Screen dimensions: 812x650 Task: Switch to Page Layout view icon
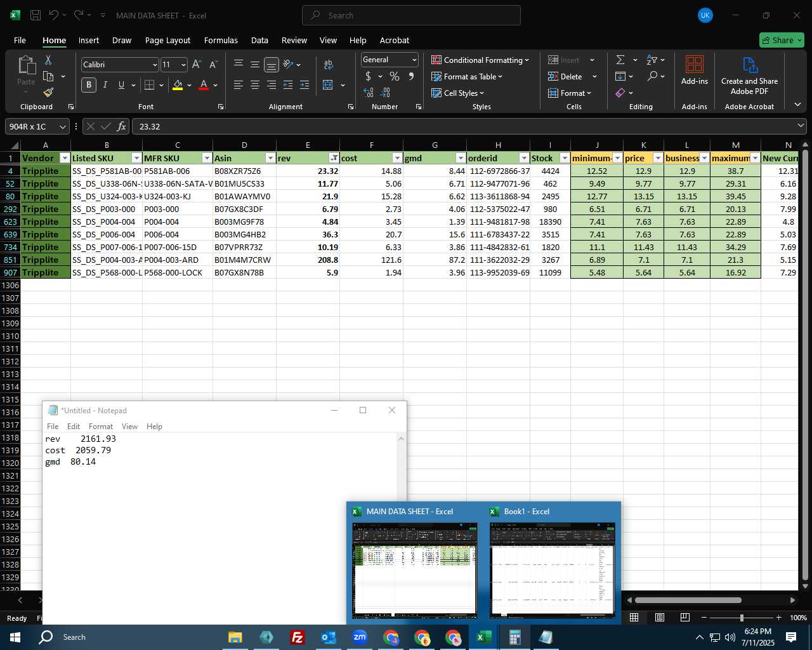point(659,617)
